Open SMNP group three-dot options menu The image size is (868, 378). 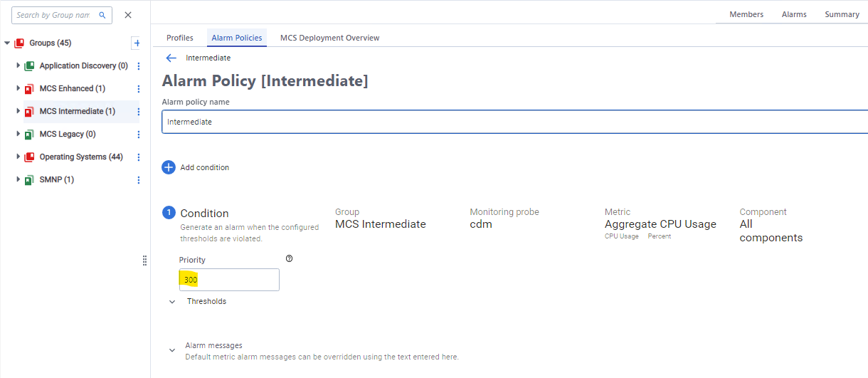(139, 180)
